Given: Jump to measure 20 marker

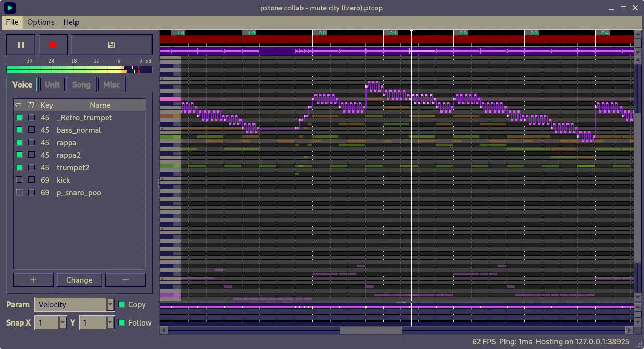Looking at the screenshot, I should [x=322, y=32].
